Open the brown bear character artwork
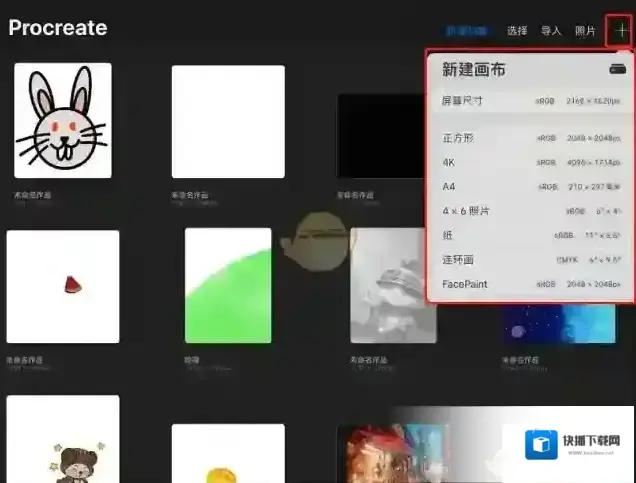 (x=63, y=439)
